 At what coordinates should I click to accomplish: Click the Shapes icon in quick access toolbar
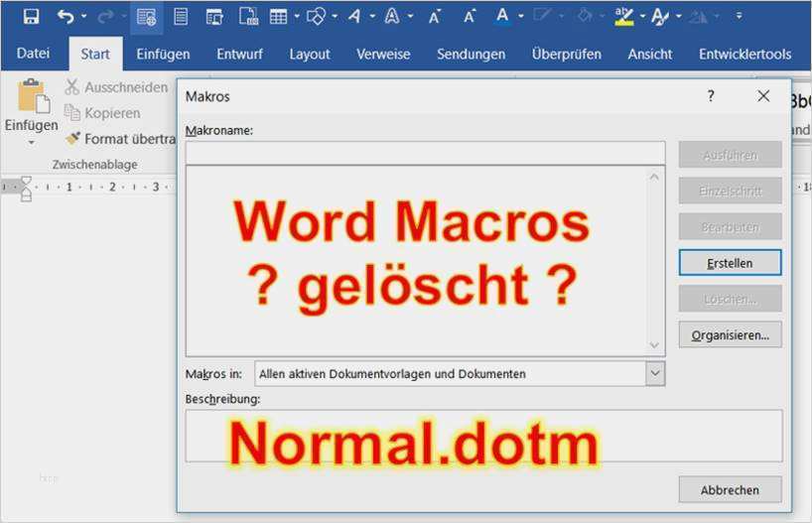tap(316, 17)
